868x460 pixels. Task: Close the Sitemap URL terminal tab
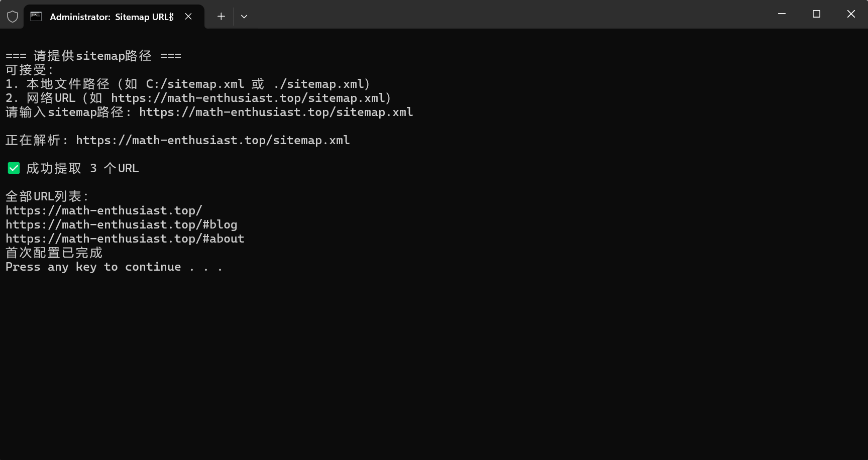pos(188,17)
